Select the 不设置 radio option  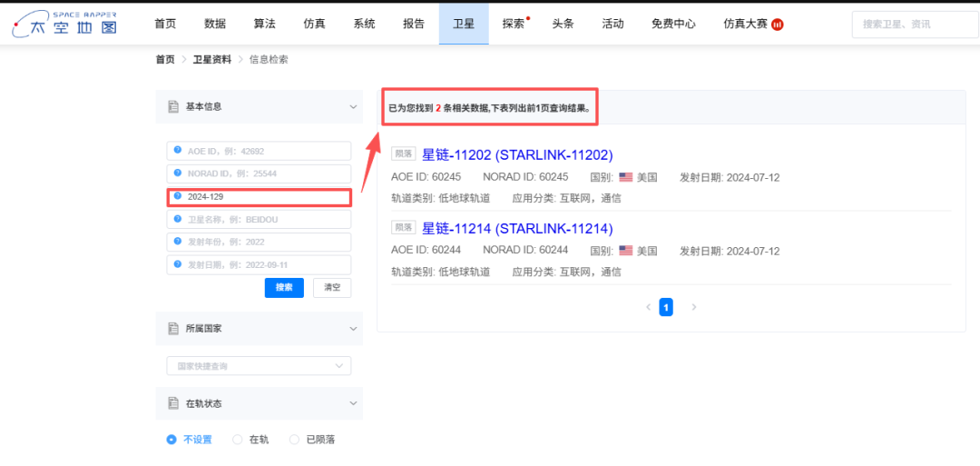(171, 440)
